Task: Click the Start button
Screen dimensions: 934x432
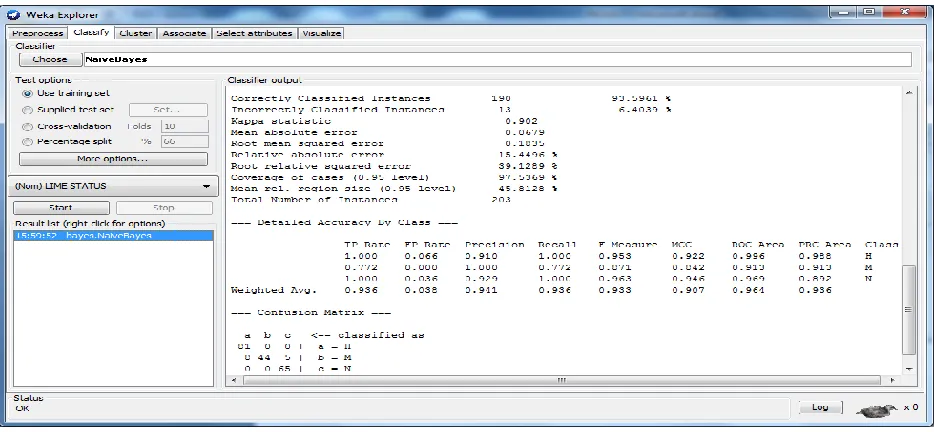Action: (x=61, y=208)
